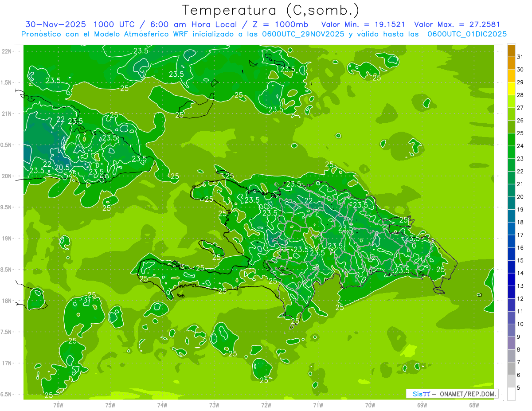The width and height of the screenshot is (532, 411).
Task: Click the '21N' latitude axis label
Action: pyautogui.click(x=8, y=114)
